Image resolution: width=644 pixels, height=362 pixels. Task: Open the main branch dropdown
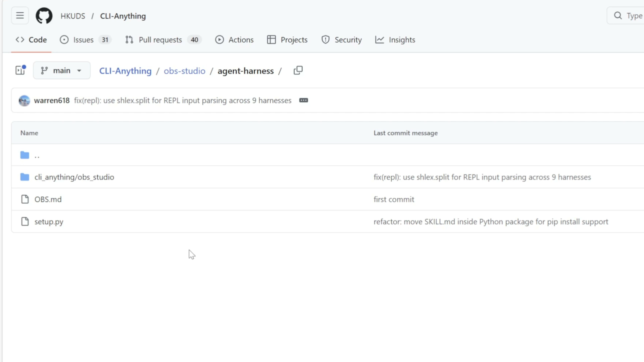point(62,71)
